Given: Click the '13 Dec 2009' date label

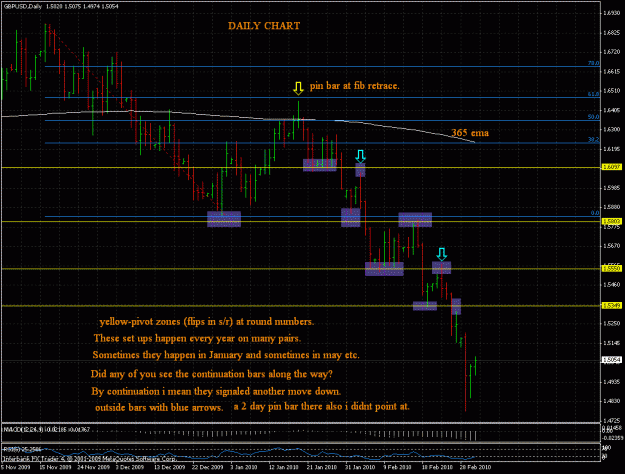Looking at the screenshot, I should [x=169, y=467].
